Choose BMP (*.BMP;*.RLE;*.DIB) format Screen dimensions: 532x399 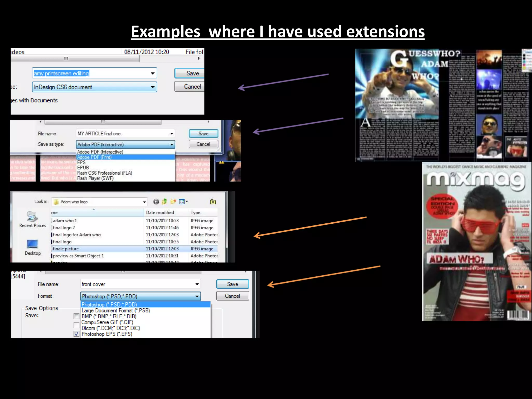pos(145,316)
